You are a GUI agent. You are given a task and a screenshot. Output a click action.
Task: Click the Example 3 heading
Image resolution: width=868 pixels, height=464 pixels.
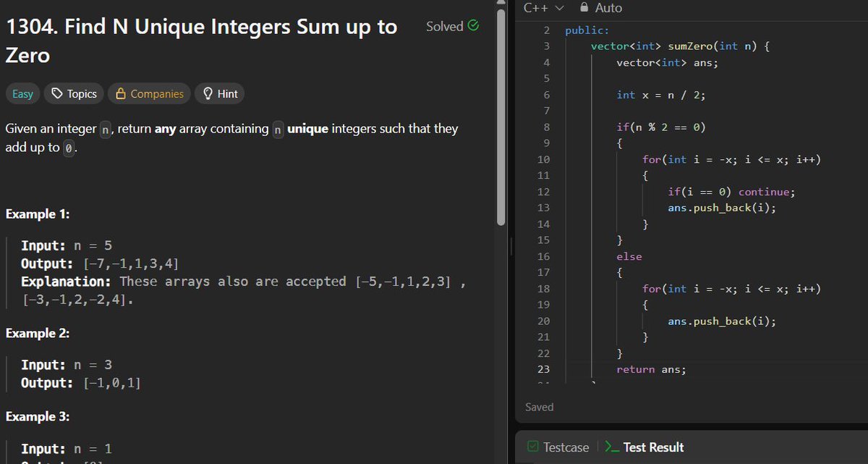(39, 417)
